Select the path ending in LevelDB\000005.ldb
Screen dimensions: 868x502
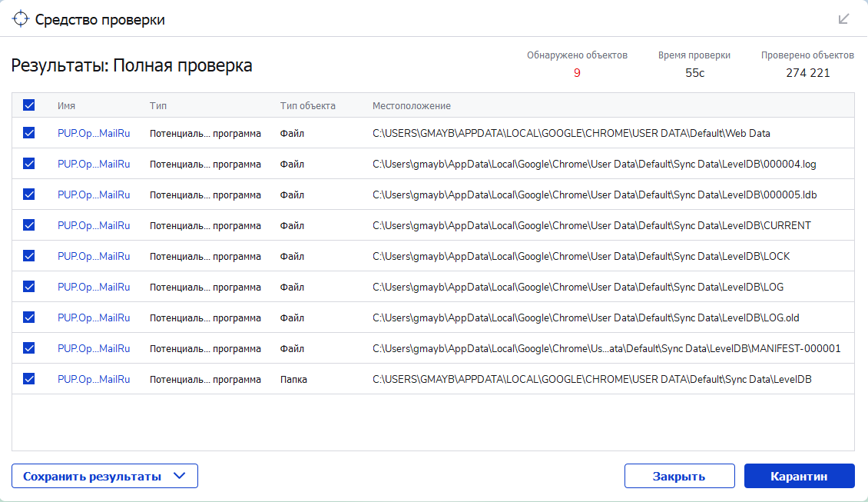(x=595, y=195)
